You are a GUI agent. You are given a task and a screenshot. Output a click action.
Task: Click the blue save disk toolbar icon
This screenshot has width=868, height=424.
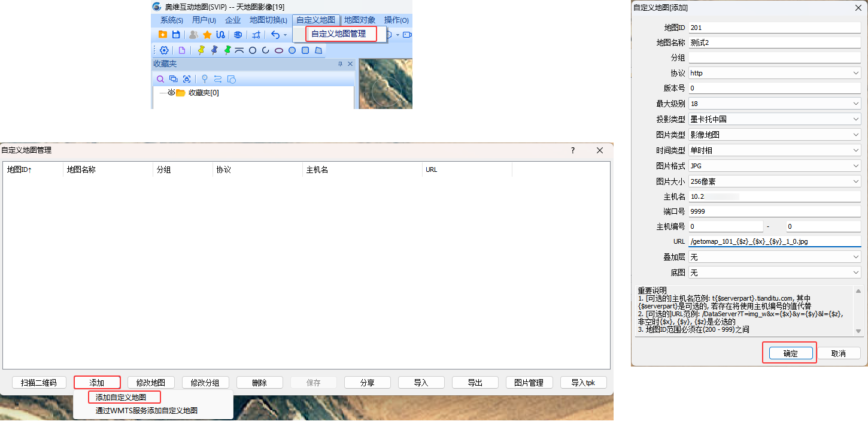pos(176,35)
